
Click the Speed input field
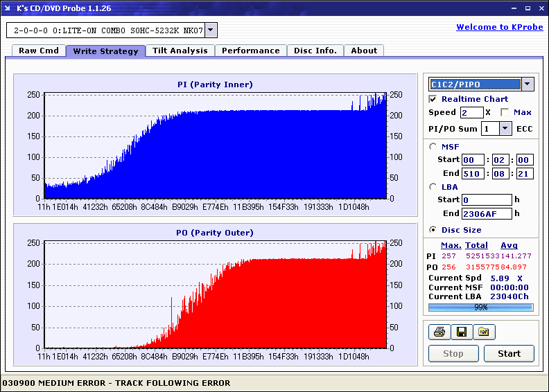point(471,113)
